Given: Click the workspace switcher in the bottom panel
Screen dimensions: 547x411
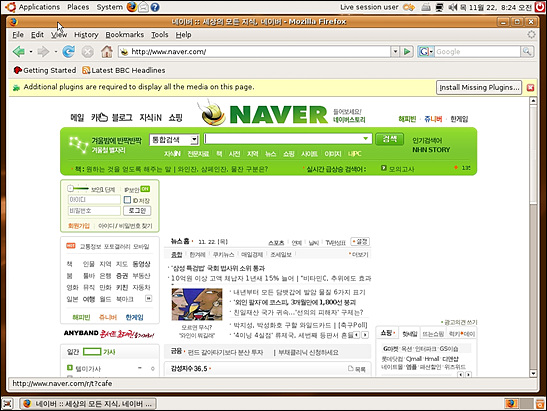Looking at the screenshot, I should pyautogui.click(x=519, y=404).
